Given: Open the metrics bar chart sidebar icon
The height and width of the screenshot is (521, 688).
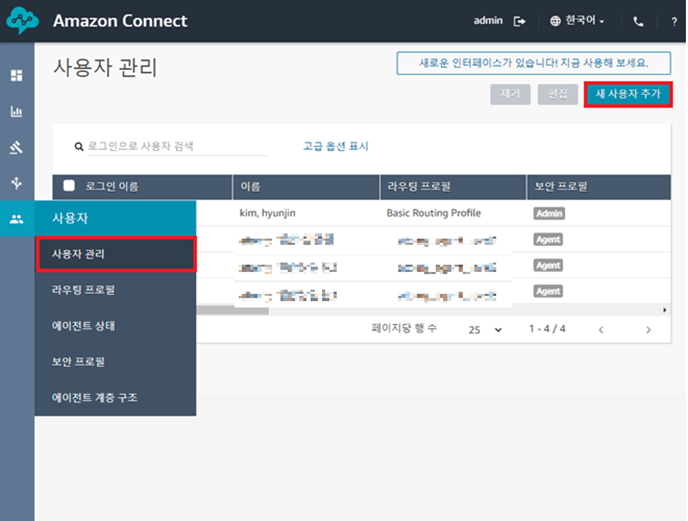Looking at the screenshot, I should [x=17, y=111].
